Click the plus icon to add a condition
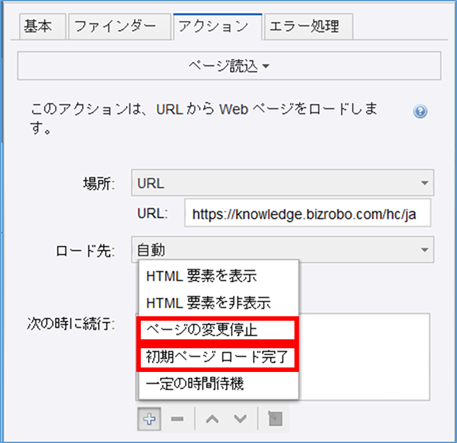 pos(149,419)
